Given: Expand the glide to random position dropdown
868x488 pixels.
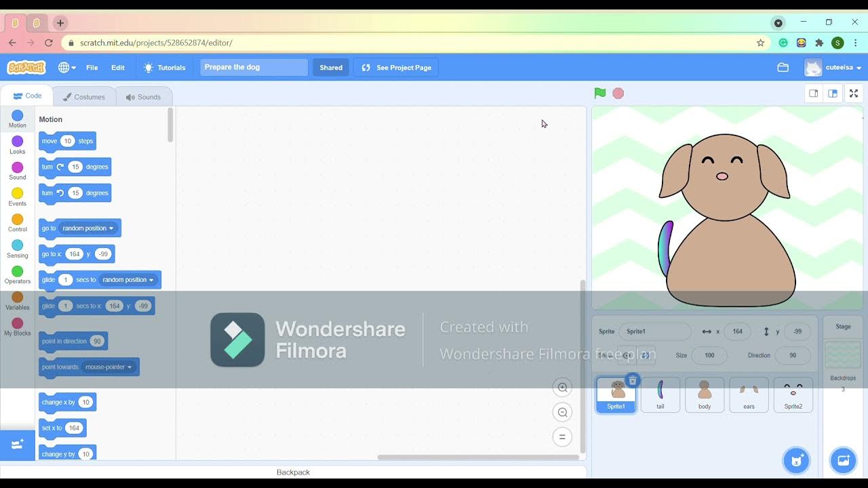Looking at the screenshot, I should (x=128, y=280).
